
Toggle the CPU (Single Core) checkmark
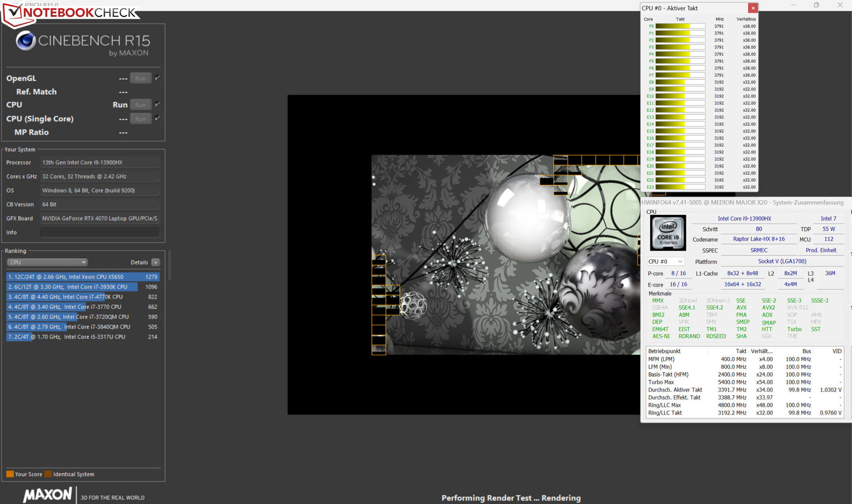click(x=158, y=118)
